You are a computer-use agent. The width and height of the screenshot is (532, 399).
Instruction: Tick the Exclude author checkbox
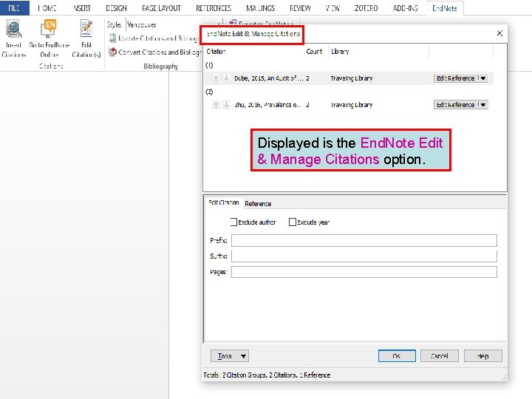[x=233, y=222]
